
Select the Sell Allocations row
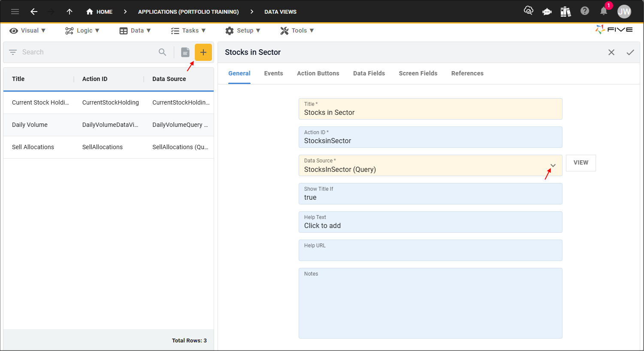109,147
